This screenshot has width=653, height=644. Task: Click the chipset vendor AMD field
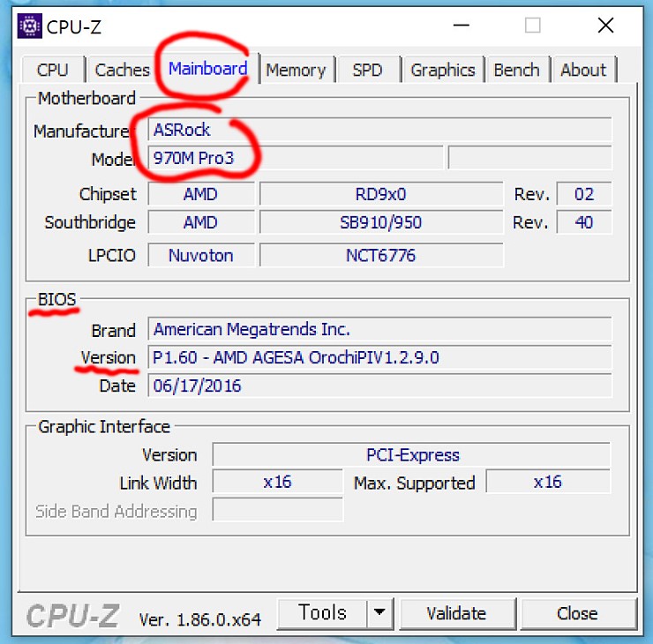point(201,194)
